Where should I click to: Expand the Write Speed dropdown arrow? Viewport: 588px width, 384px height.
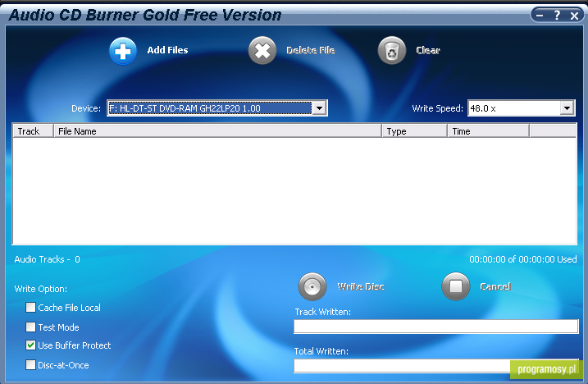click(x=567, y=108)
